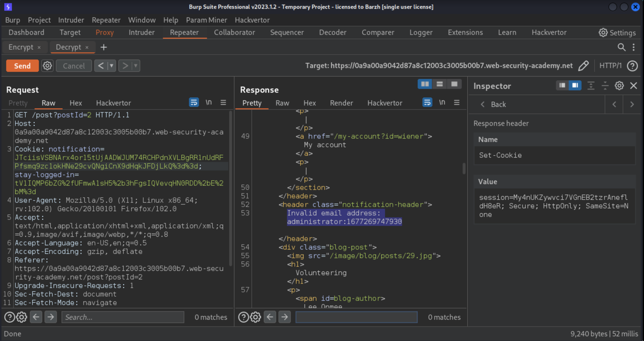Dock Inspector panel to the right
The image size is (644, 341).
575,86
